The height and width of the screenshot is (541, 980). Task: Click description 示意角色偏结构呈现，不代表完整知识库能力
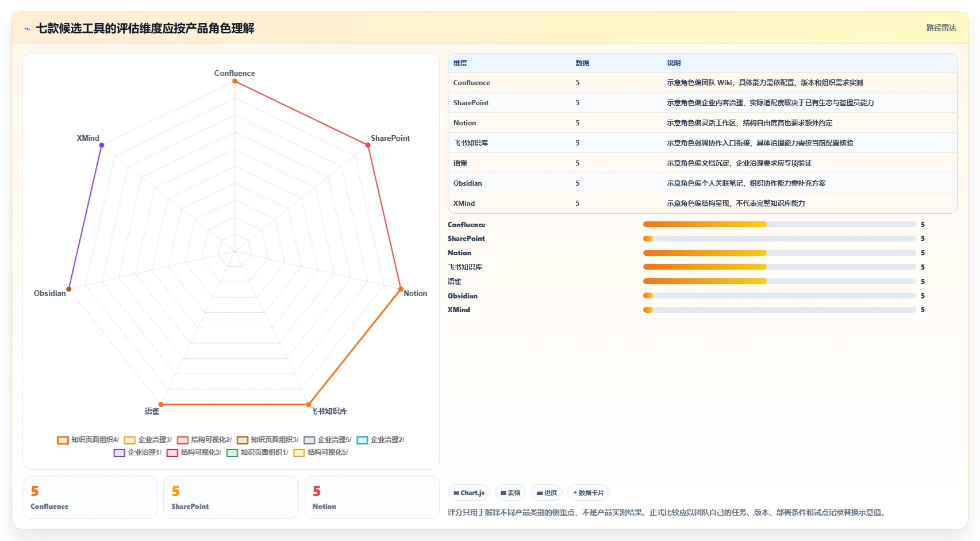coord(736,204)
